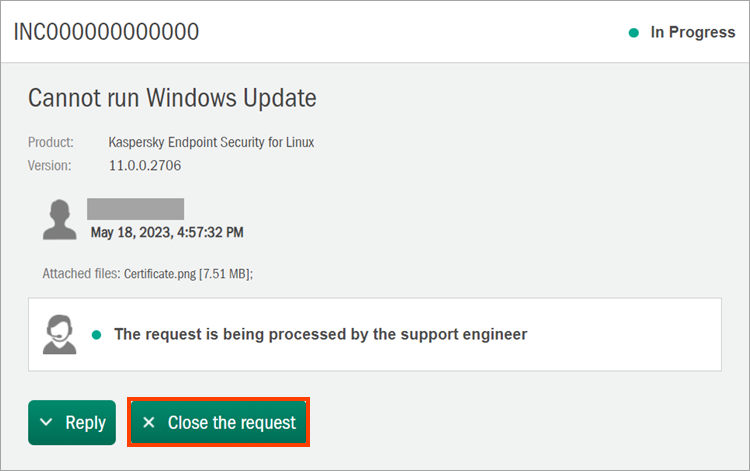The image size is (750, 471).
Task: Click the Kaspersky Endpoint Security for Linux text
Action: [211, 142]
